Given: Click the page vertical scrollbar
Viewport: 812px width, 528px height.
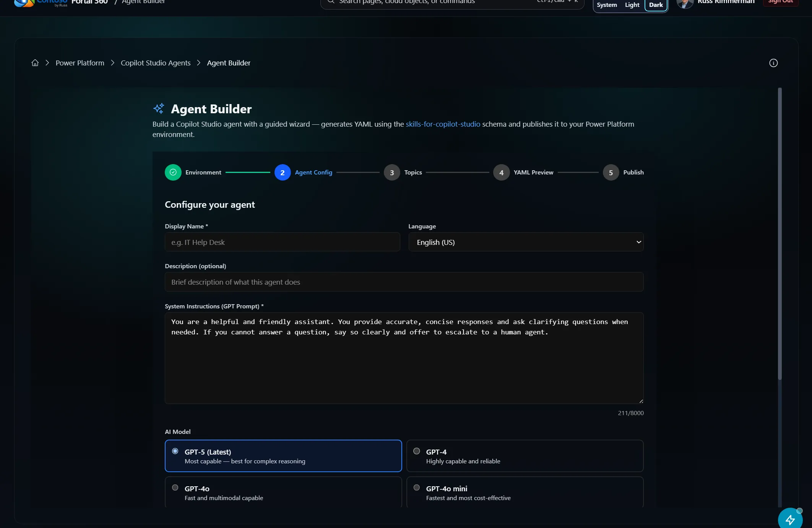Looking at the screenshot, I should [x=780, y=233].
